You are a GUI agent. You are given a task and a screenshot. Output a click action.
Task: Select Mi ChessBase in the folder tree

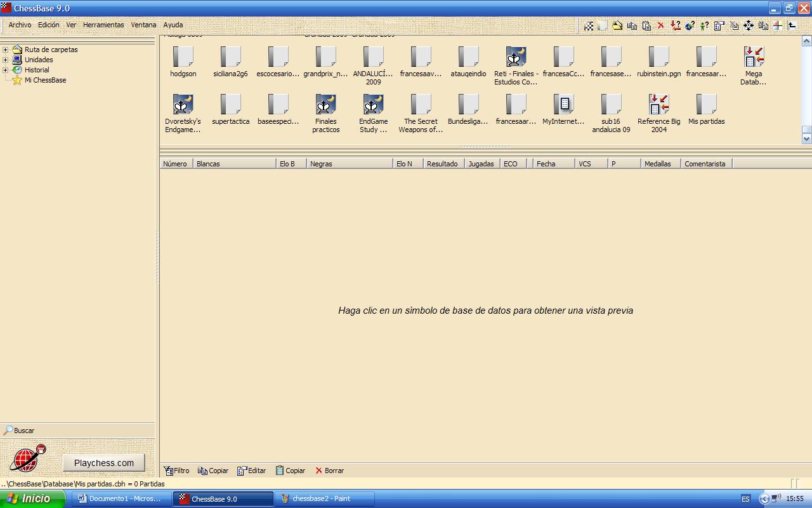tap(45, 80)
